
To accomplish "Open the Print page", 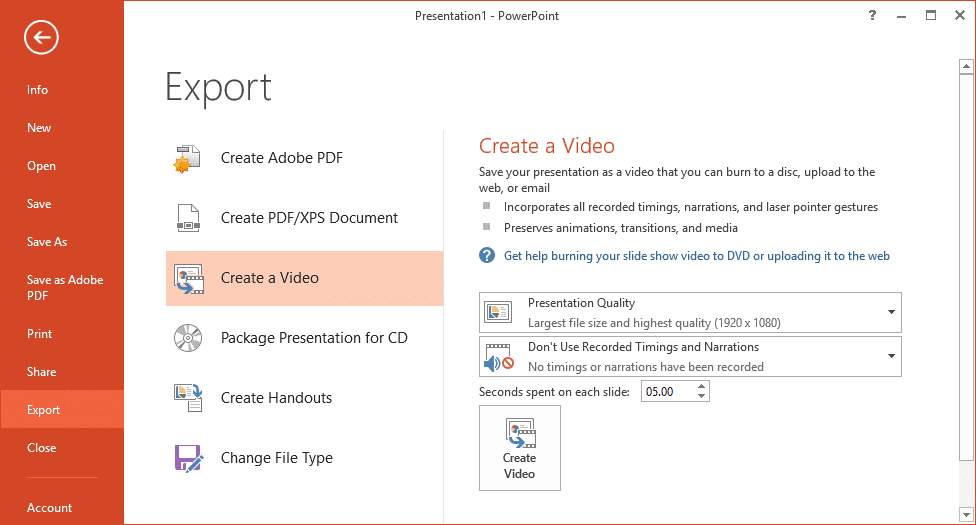I will (39, 334).
